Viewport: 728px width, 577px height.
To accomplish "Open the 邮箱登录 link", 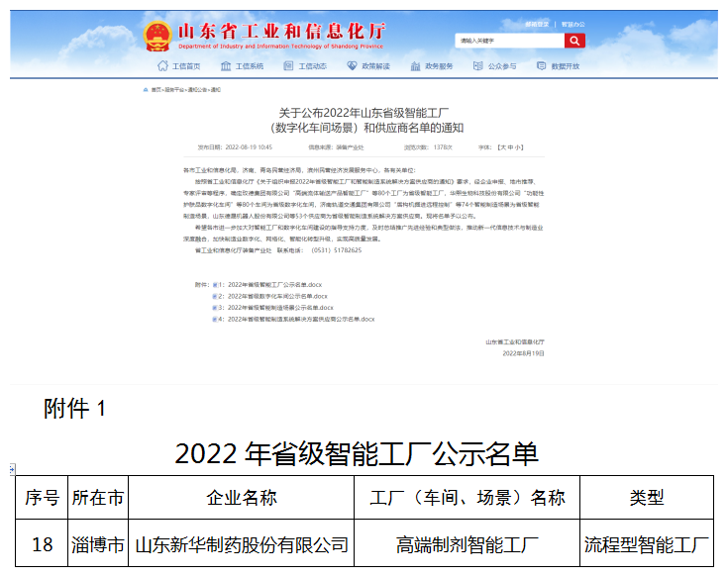I will (x=537, y=23).
